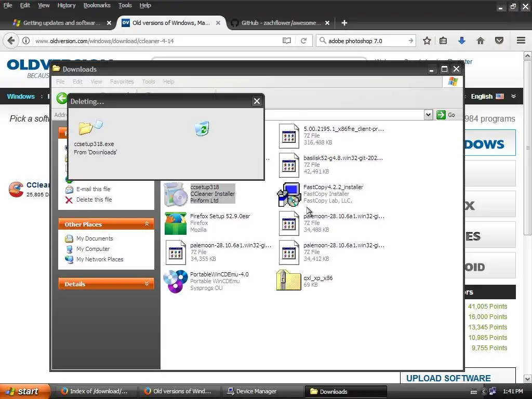The image size is (532, 399).
Task: Click the Explorer back button in Downloads window
Action: 62,98
